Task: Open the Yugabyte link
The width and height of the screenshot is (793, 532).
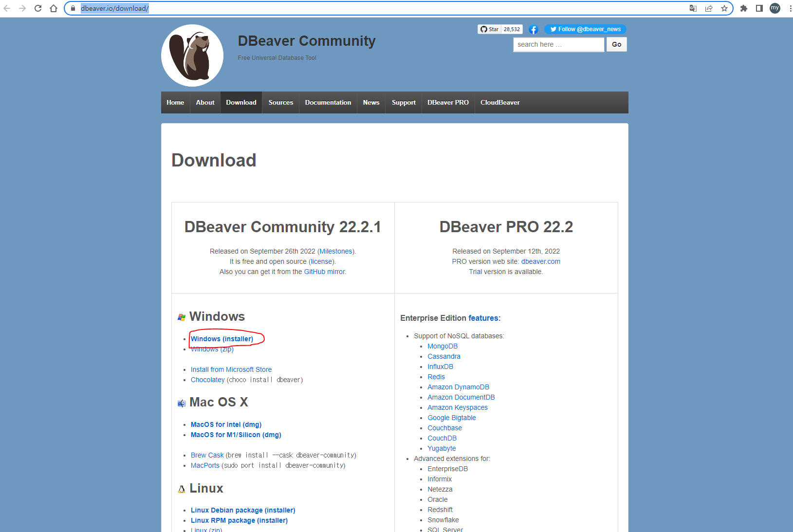Action: (442, 448)
